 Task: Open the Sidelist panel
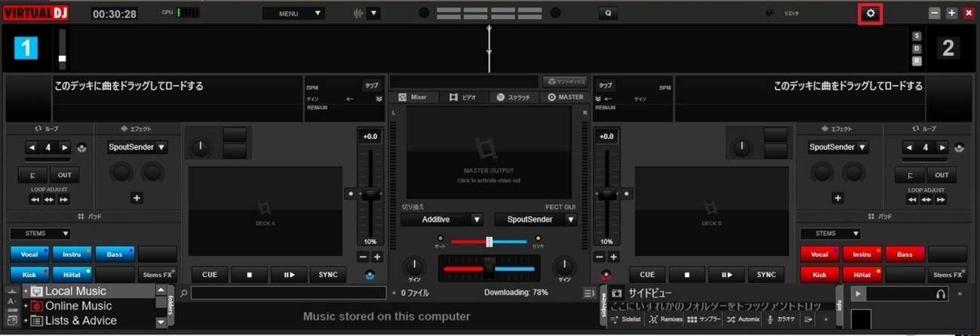click(x=625, y=320)
